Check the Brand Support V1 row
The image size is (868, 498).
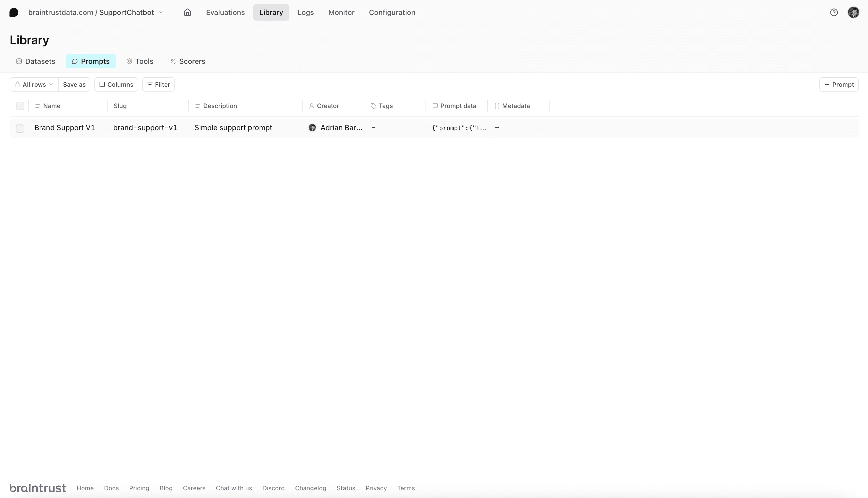tap(20, 128)
